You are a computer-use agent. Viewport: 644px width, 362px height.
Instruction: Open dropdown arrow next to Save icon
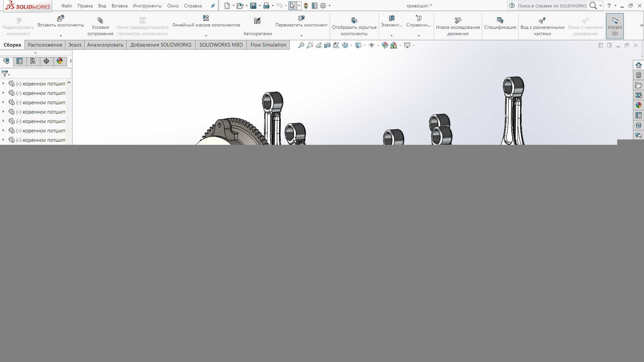click(x=260, y=6)
